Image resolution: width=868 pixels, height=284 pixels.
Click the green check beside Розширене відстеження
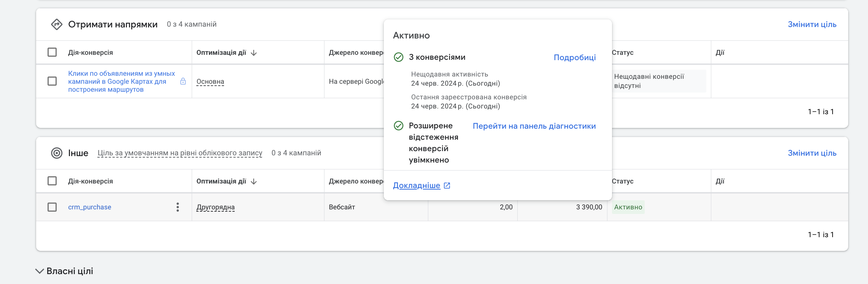point(399,126)
